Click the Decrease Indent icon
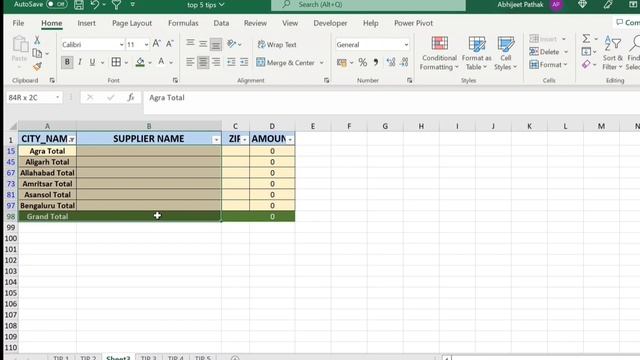The image size is (640, 360). click(x=231, y=62)
